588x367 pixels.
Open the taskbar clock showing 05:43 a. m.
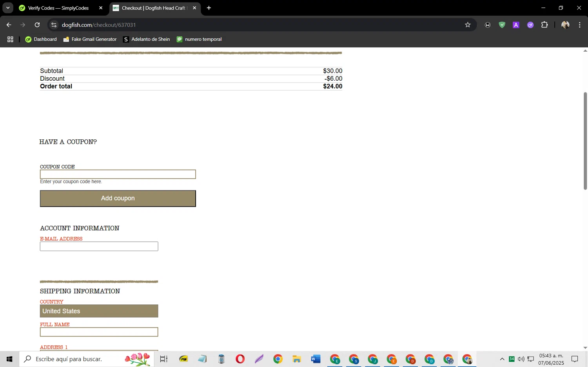[551, 359]
